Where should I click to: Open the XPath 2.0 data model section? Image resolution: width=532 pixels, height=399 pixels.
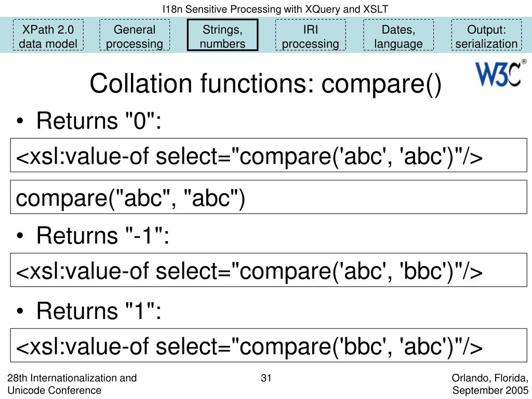tap(48, 35)
